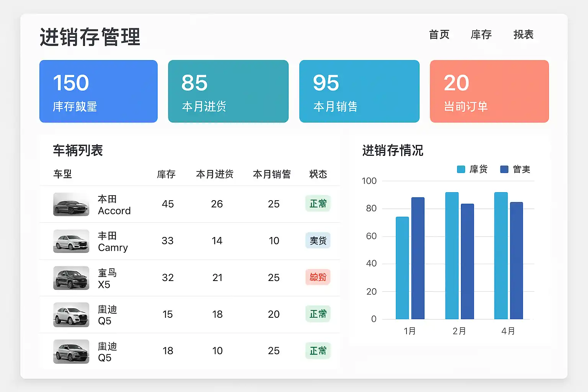This screenshot has width=588, height=392.
Task: Select the 85 本月进货 card
Action: (x=228, y=91)
